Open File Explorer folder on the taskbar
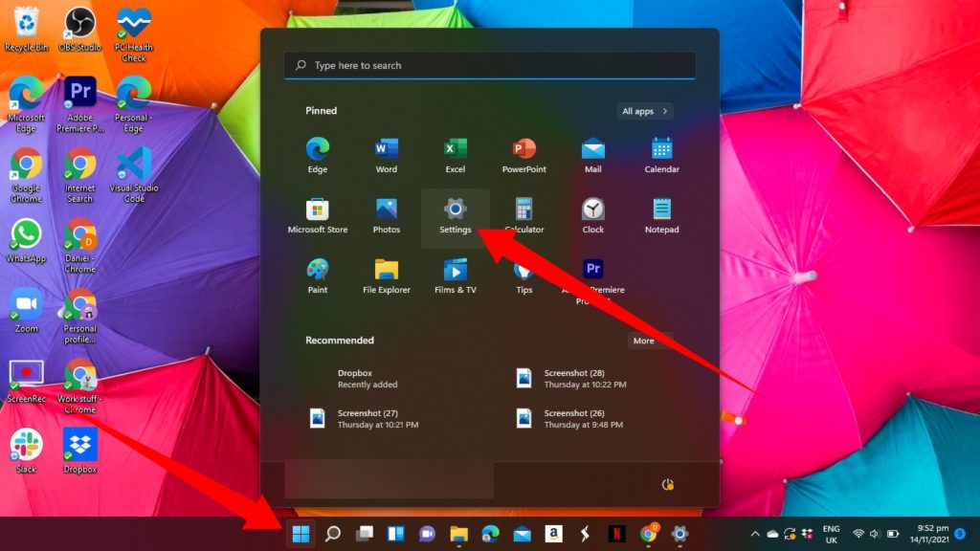This screenshot has height=551, width=980. tap(458, 534)
